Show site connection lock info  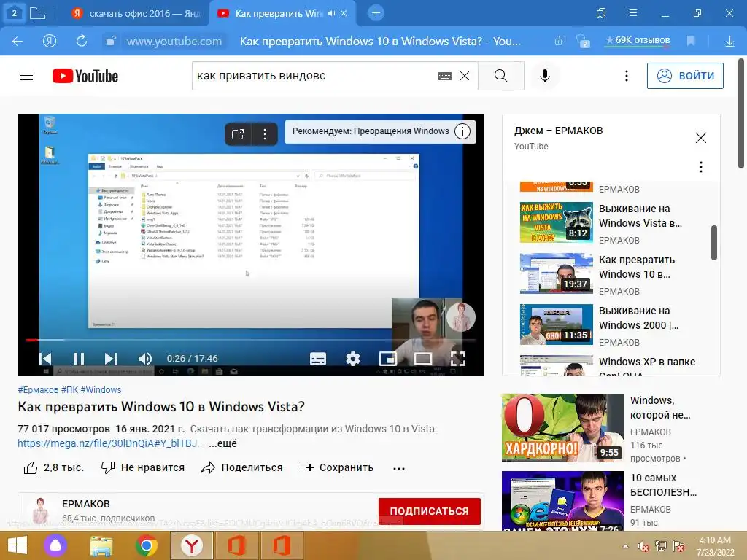click(110, 42)
